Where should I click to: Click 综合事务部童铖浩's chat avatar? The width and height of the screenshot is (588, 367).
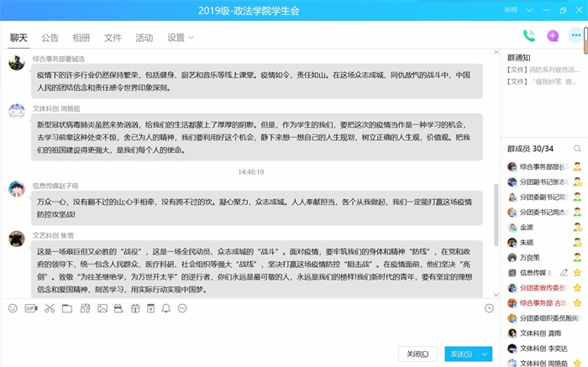tap(17, 62)
